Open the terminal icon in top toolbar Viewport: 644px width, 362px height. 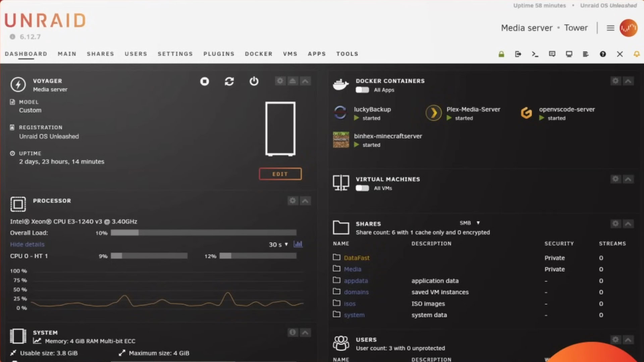point(535,54)
